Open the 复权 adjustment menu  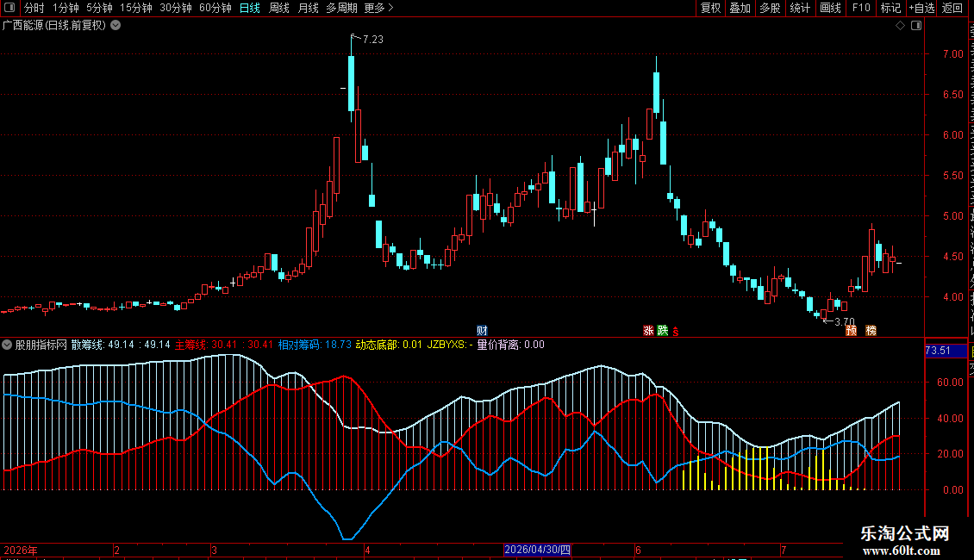coord(710,8)
